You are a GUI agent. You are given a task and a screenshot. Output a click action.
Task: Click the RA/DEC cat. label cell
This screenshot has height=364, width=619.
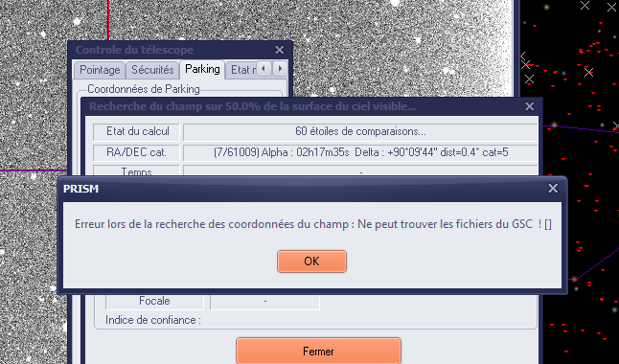137,152
